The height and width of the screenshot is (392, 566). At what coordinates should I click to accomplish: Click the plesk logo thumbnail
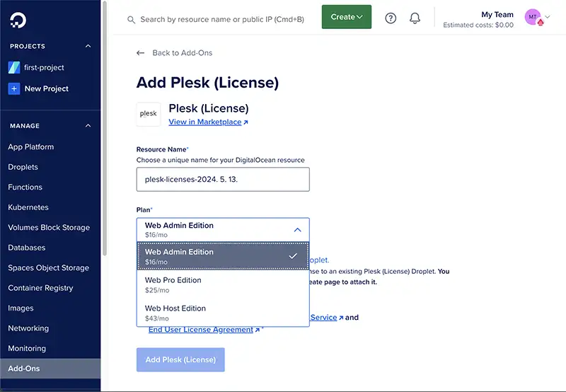(x=149, y=114)
